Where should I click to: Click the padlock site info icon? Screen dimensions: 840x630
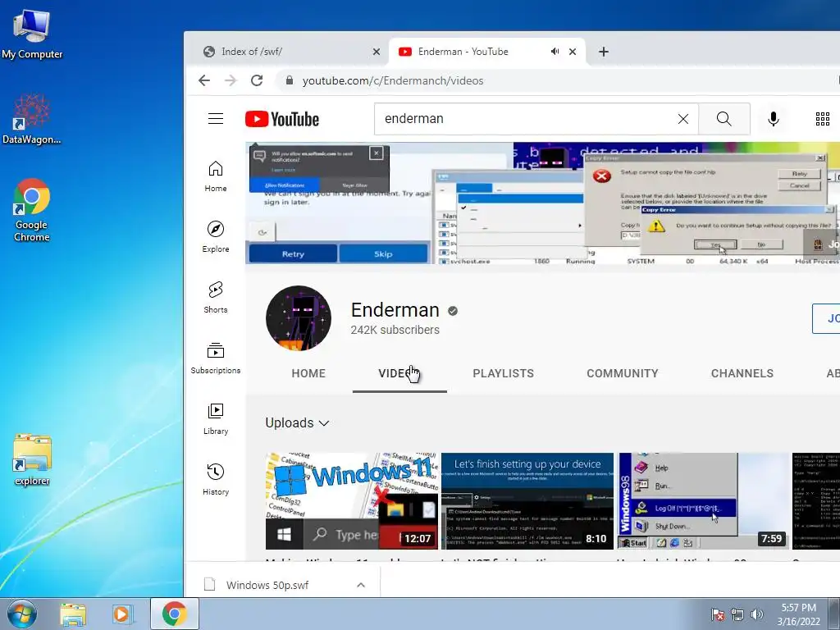pyautogui.click(x=290, y=80)
